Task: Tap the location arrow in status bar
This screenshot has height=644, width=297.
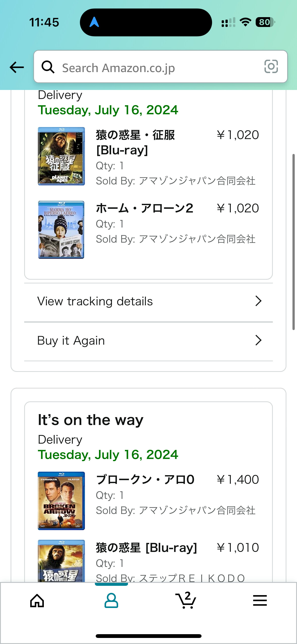Action: 94,22
